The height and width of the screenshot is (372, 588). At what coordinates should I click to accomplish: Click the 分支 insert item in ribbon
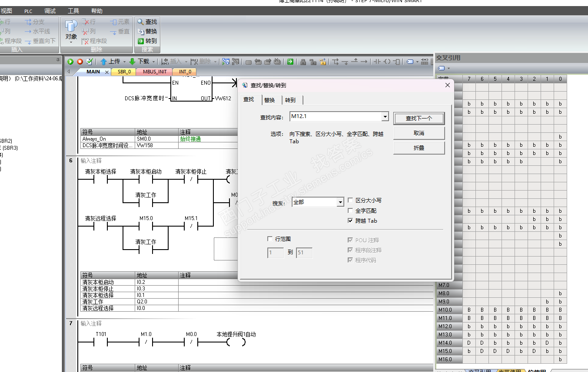pyautogui.click(x=34, y=22)
